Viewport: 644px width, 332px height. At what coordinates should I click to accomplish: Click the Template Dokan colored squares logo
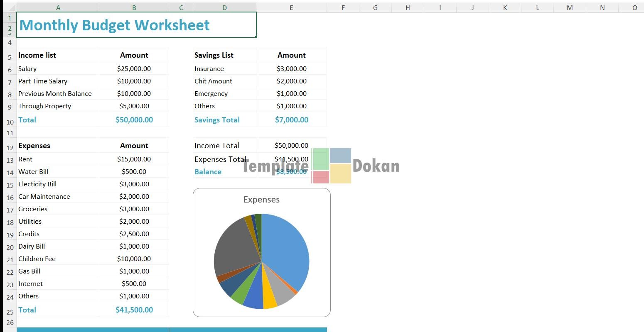331,166
